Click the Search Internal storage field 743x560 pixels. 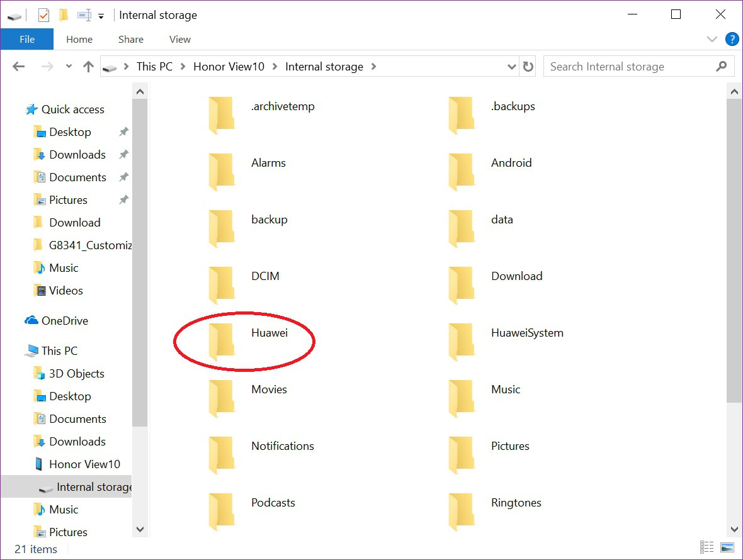pyautogui.click(x=638, y=67)
